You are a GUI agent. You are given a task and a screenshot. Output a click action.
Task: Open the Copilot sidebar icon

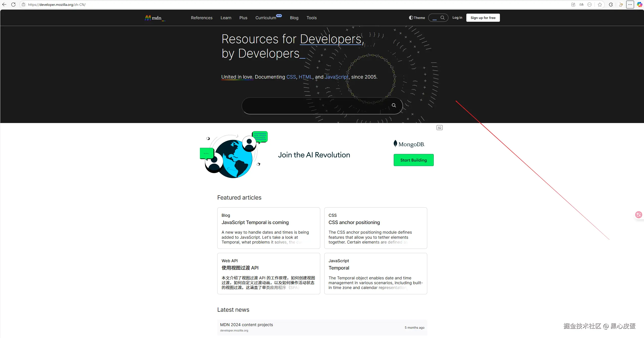point(639,5)
